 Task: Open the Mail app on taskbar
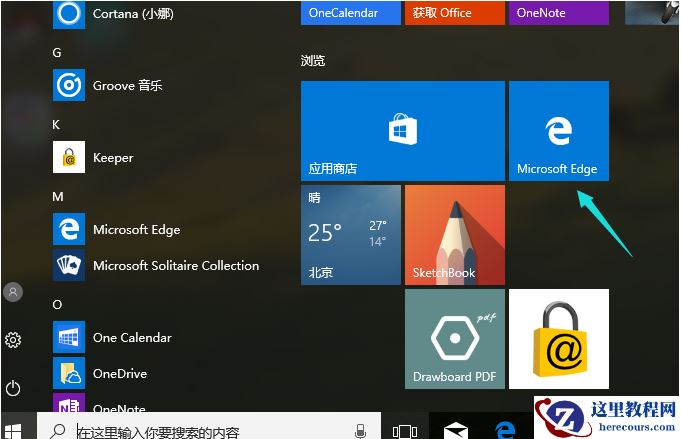pos(456,430)
